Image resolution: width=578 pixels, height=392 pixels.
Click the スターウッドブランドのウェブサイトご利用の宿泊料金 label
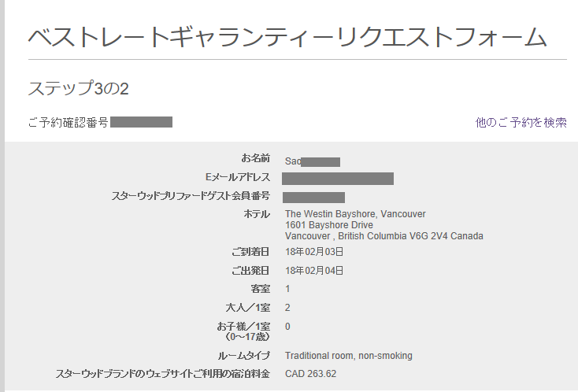(x=162, y=374)
